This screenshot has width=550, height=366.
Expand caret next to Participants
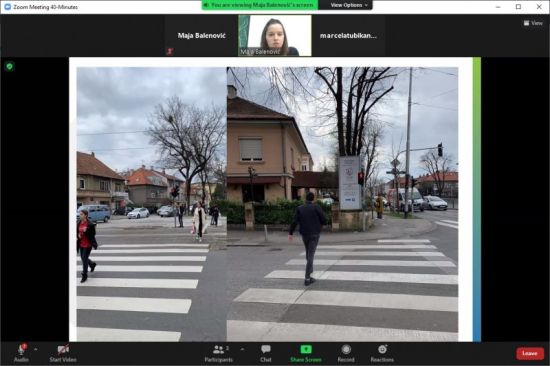242,350
